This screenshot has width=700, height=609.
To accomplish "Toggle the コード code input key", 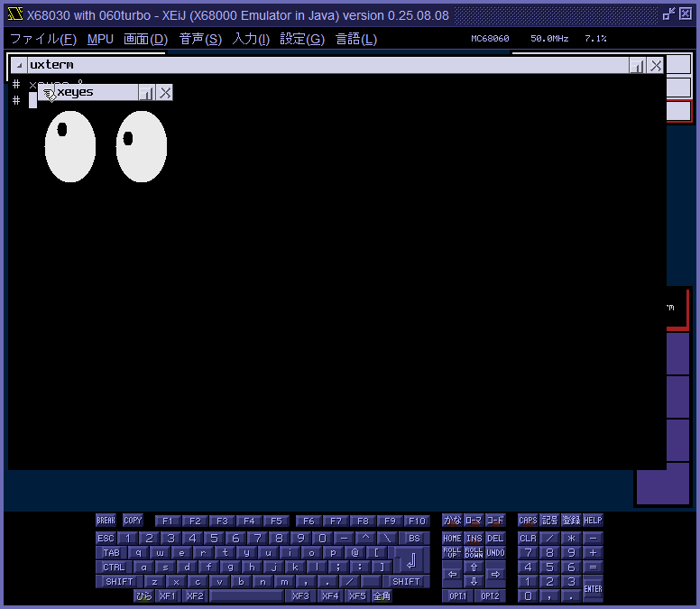I will (495, 521).
